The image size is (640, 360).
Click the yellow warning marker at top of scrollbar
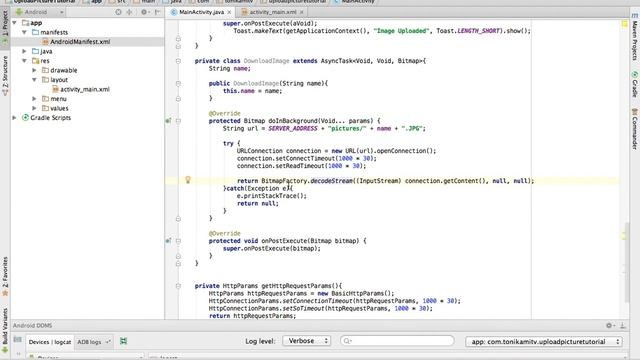tap(624, 24)
